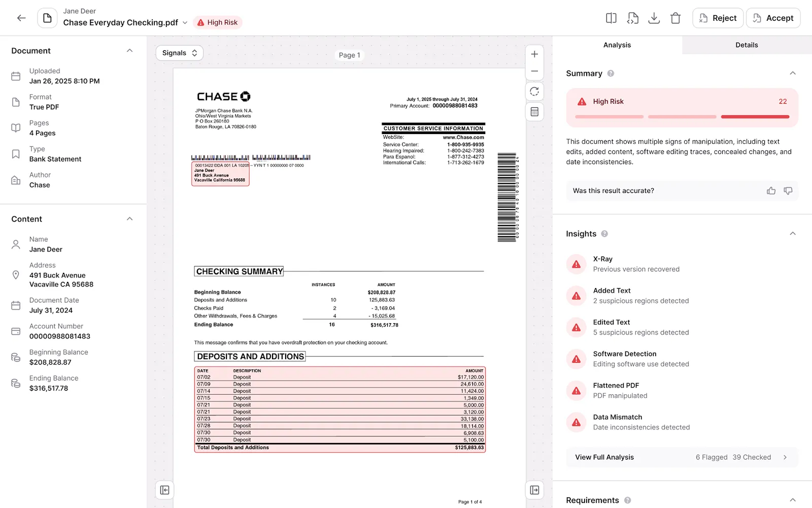The width and height of the screenshot is (812, 508).
Task: Select the Analysis tab
Action: (x=617, y=45)
